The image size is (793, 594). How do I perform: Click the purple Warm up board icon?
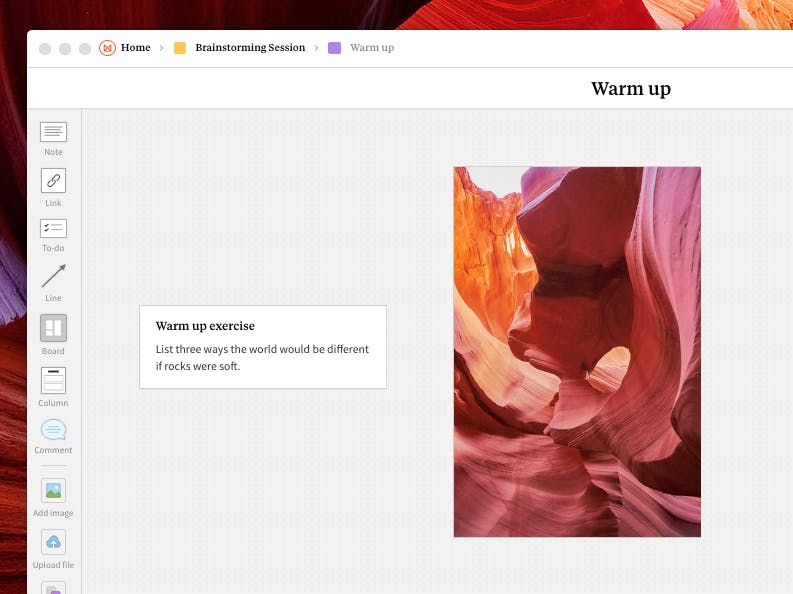(x=334, y=48)
